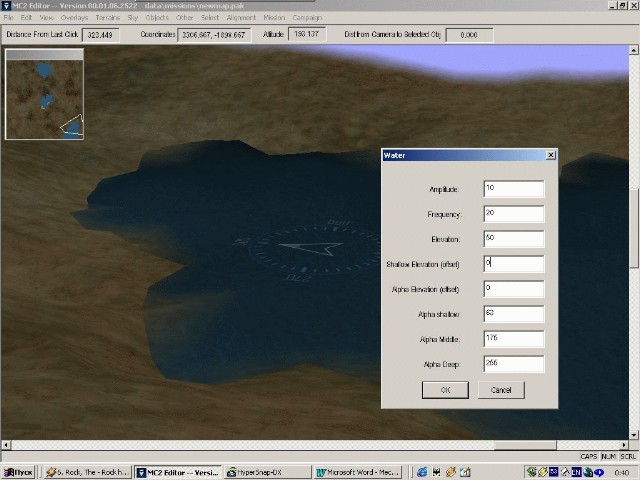The height and width of the screenshot is (480, 640).
Task: Open the Other menu
Action: coord(184,18)
